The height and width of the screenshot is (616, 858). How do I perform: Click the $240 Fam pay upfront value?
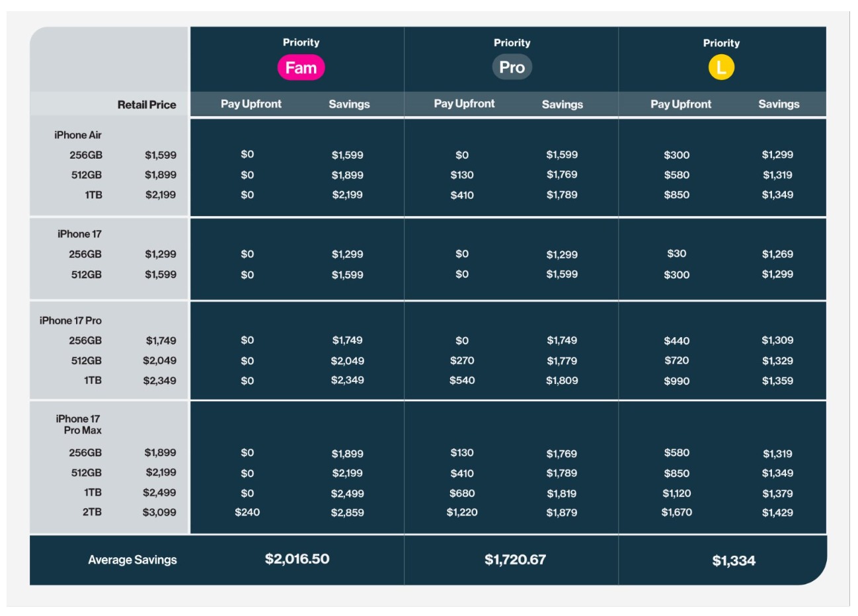tap(247, 512)
